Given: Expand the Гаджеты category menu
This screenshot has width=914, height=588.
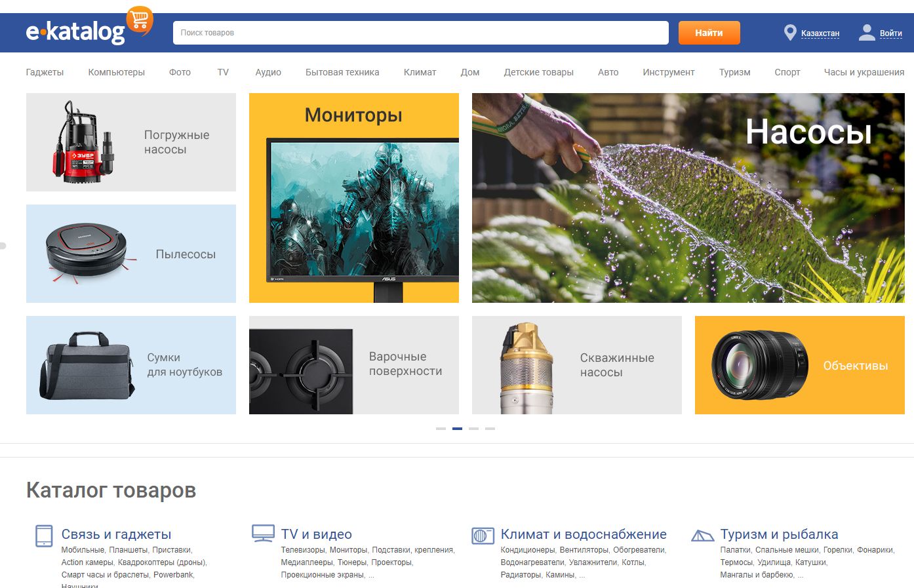Looking at the screenshot, I should pos(45,72).
